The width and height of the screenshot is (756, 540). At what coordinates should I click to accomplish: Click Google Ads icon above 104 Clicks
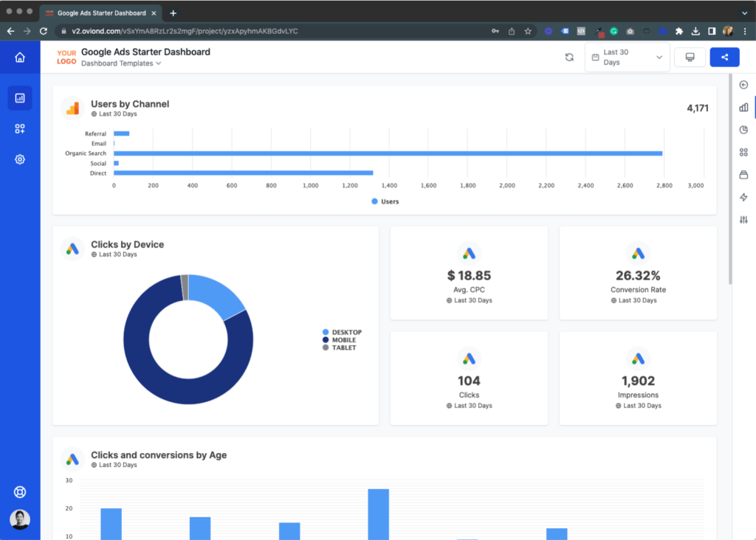click(469, 359)
